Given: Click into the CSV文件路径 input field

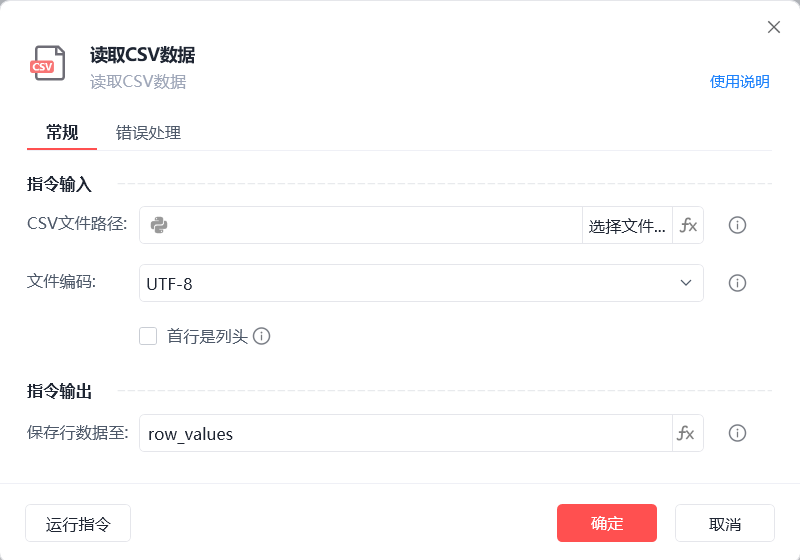Looking at the screenshot, I should pos(374,225).
